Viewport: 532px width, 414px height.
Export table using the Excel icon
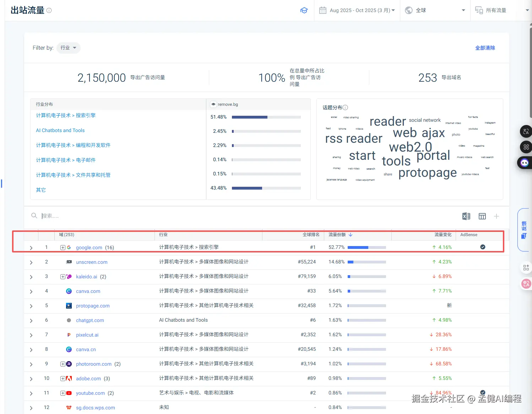[x=466, y=216]
